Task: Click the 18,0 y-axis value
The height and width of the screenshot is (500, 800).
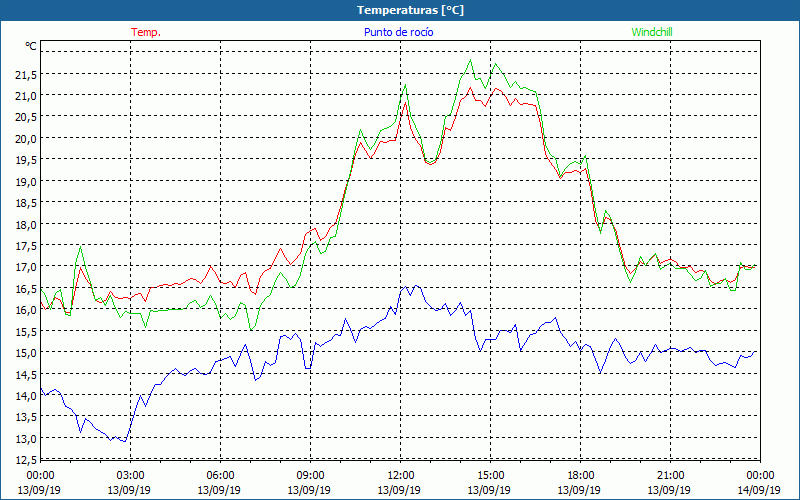Action: pyautogui.click(x=26, y=224)
